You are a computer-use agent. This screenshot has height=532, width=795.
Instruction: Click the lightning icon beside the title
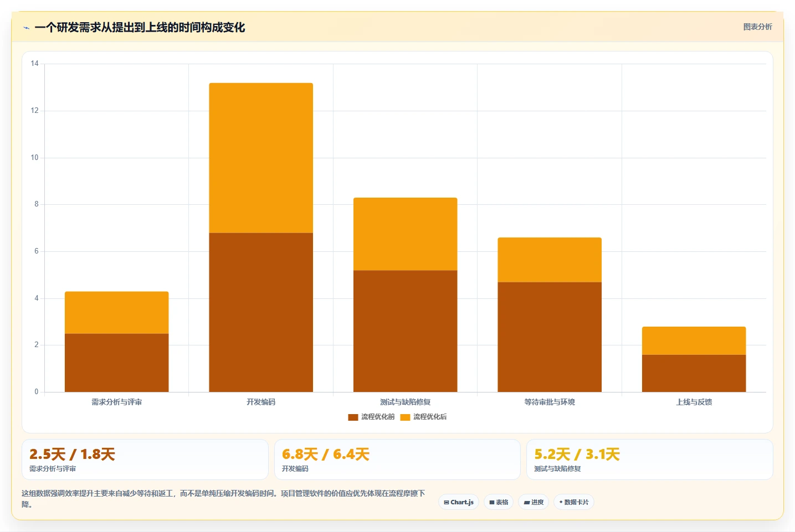pyautogui.click(x=26, y=28)
